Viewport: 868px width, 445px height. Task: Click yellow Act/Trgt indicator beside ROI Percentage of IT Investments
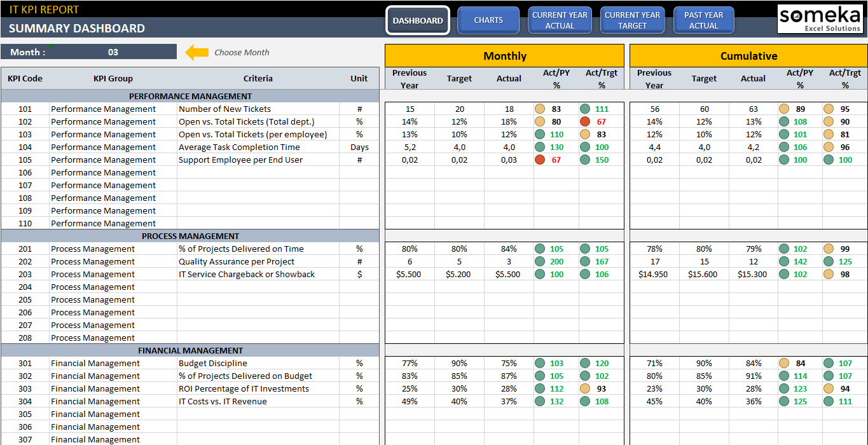[586, 388]
